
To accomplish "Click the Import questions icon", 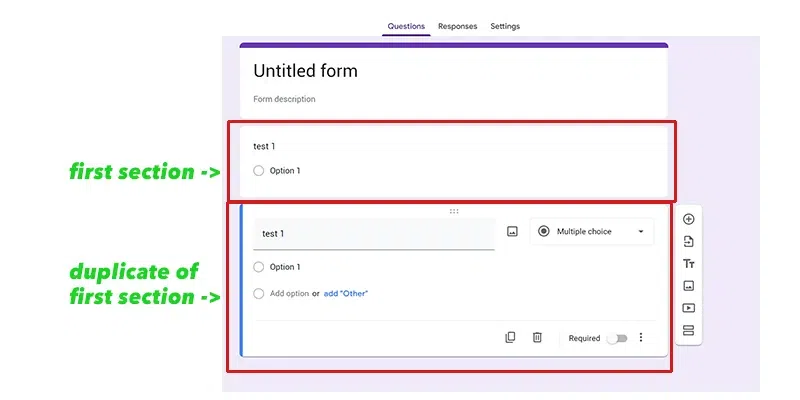I will pos(688,242).
